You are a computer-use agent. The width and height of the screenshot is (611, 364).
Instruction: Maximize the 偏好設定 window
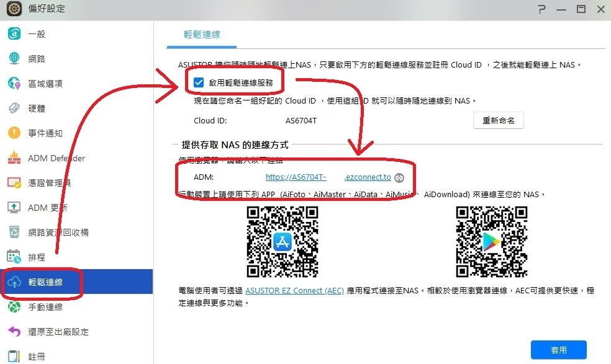581,9
